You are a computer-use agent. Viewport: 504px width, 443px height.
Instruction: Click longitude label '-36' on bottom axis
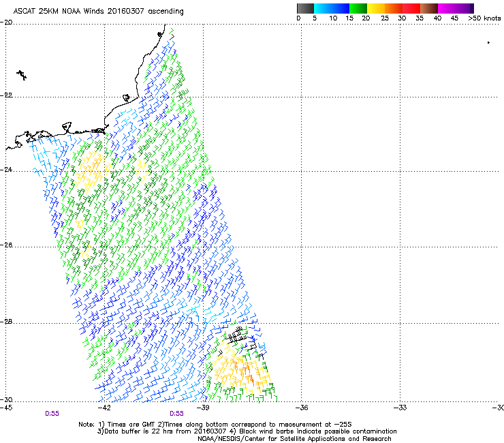tap(301, 408)
